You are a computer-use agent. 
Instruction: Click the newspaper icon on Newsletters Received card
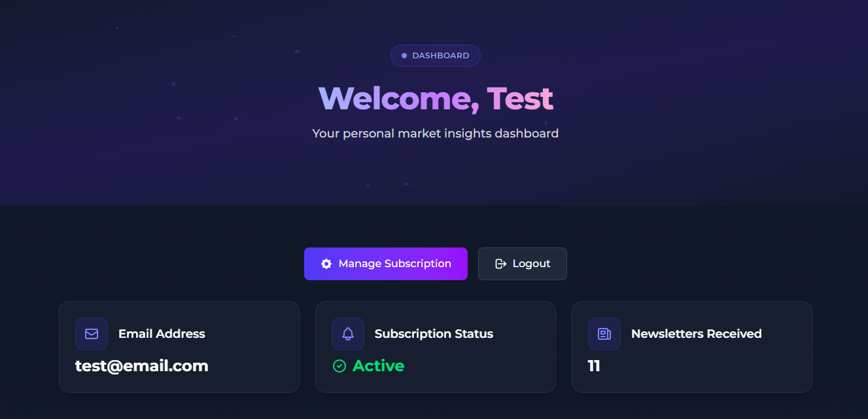tap(604, 334)
